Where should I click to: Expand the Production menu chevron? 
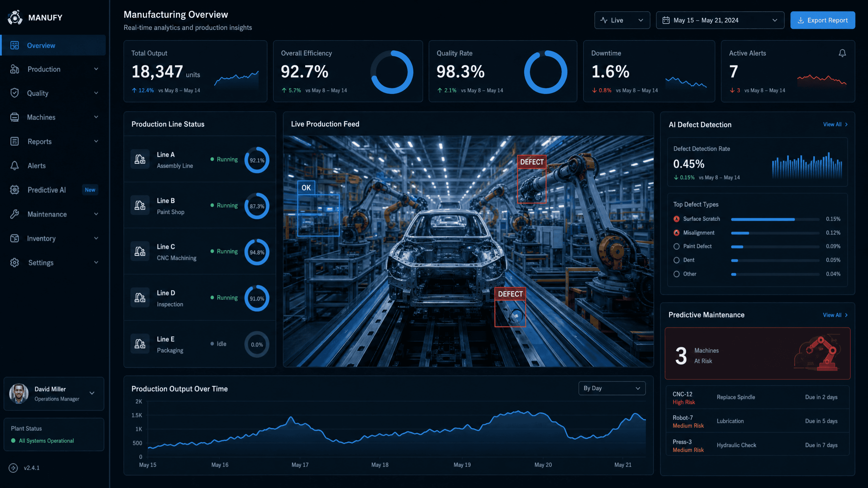click(x=96, y=69)
